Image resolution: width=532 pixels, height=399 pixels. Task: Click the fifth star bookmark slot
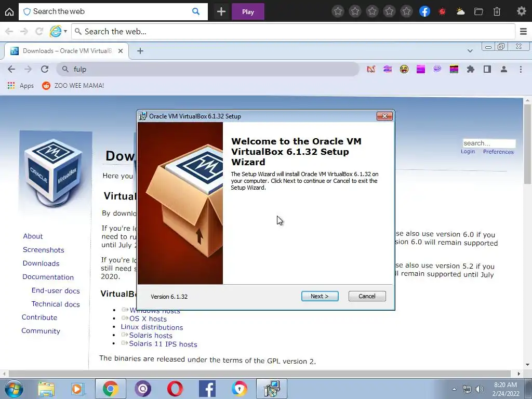(406, 11)
